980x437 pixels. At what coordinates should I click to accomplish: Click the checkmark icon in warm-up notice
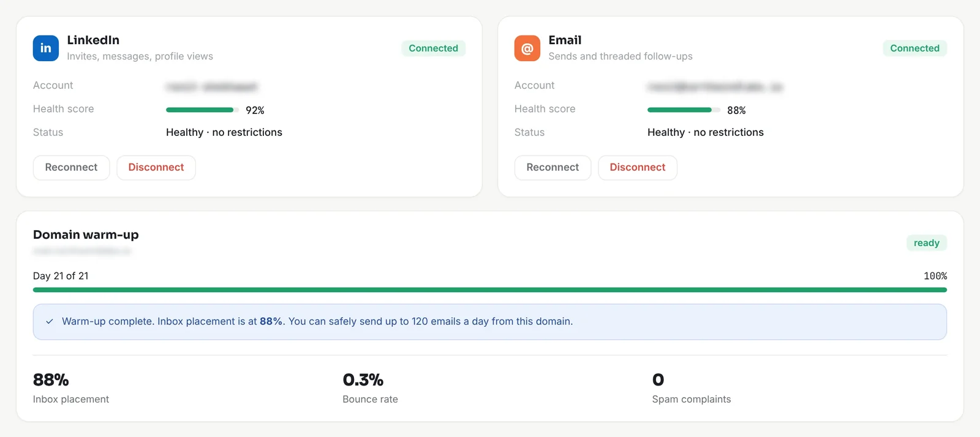click(50, 321)
